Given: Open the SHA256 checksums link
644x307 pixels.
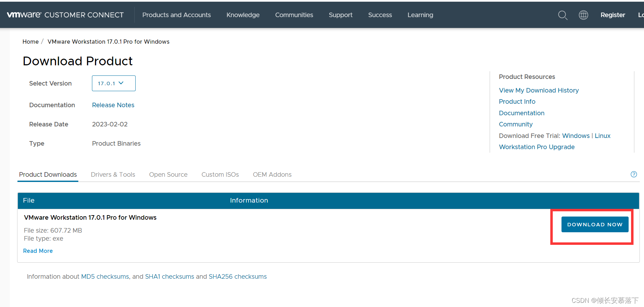Looking at the screenshot, I should (238, 277).
